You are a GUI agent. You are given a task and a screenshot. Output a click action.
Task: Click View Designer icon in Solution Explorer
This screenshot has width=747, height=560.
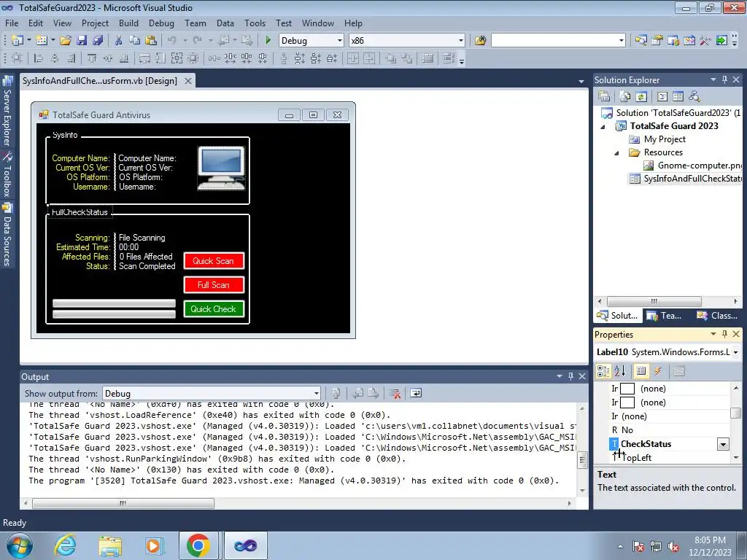(678, 96)
